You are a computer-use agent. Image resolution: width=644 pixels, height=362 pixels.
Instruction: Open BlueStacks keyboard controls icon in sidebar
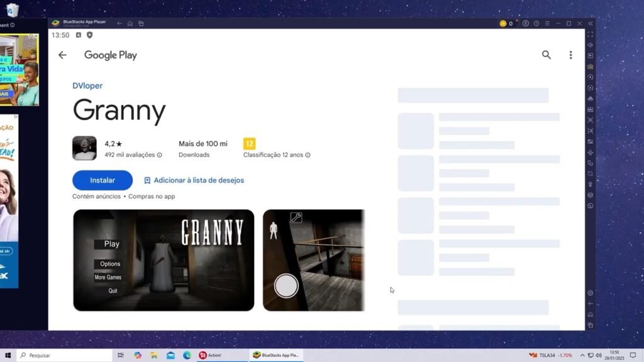[590, 67]
